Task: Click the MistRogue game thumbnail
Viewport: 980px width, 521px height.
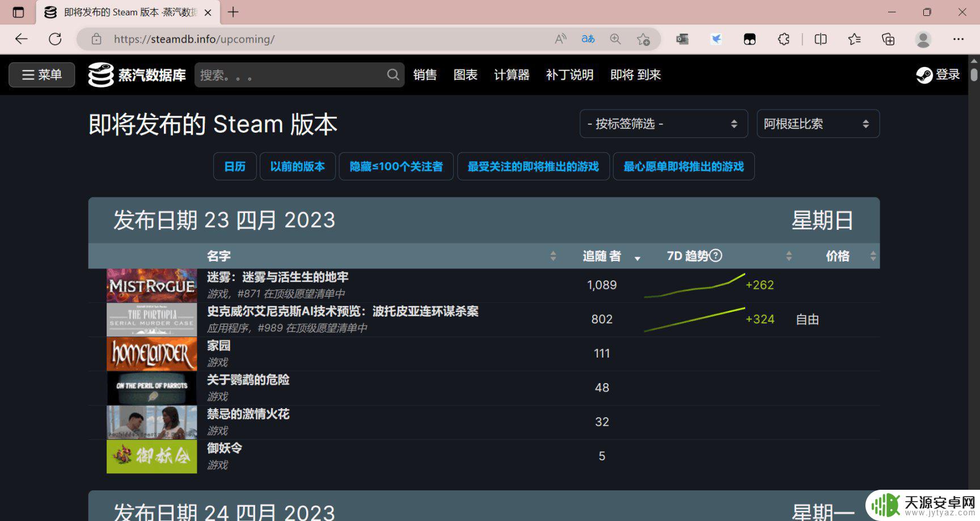Action: [152, 285]
